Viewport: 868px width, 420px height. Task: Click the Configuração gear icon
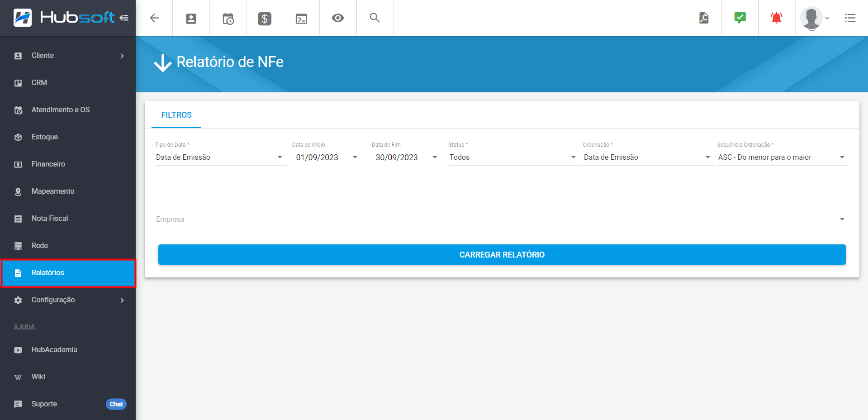(x=18, y=300)
